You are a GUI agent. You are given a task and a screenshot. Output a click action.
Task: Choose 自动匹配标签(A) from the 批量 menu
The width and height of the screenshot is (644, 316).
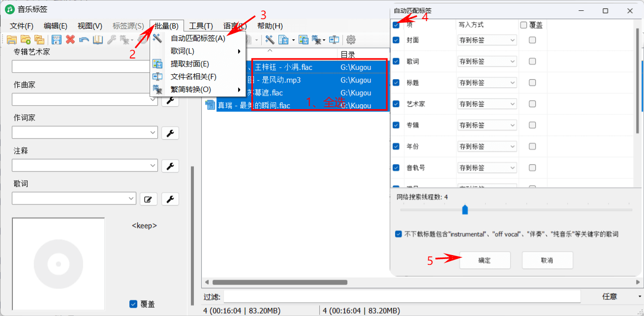[x=198, y=38]
